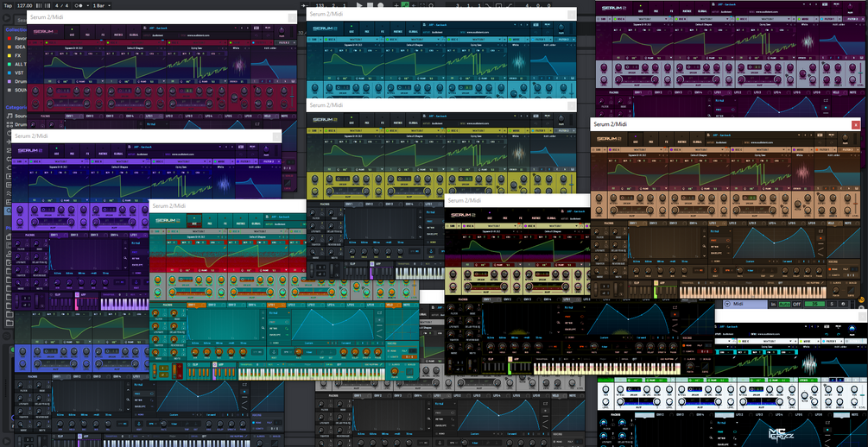Click envelope lock icon in tan Serum window

(704, 230)
